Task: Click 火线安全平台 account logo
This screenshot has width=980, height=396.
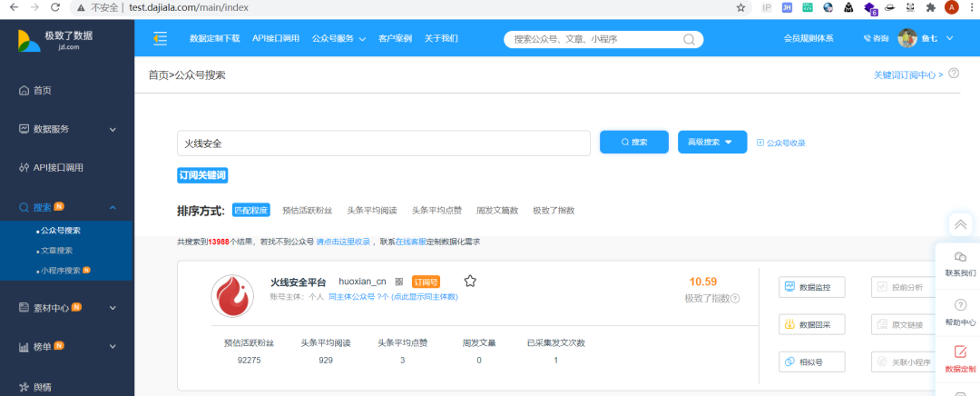Action: pyautogui.click(x=232, y=295)
